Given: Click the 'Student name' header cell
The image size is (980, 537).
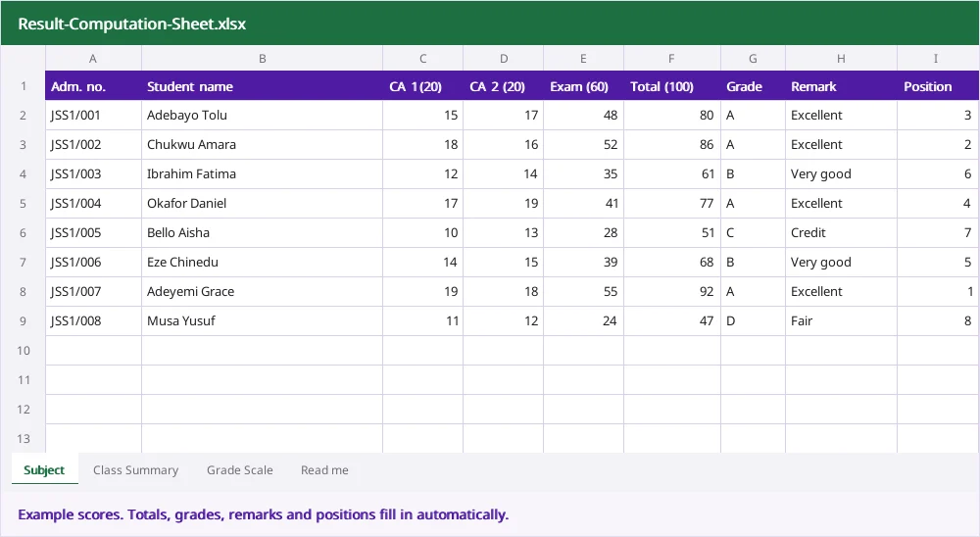Looking at the screenshot, I should [262, 85].
